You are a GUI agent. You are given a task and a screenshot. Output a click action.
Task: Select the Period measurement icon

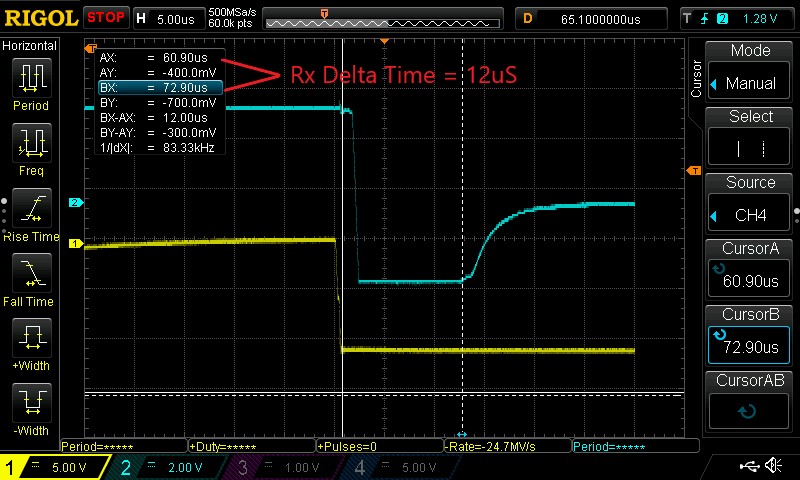coord(32,78)
